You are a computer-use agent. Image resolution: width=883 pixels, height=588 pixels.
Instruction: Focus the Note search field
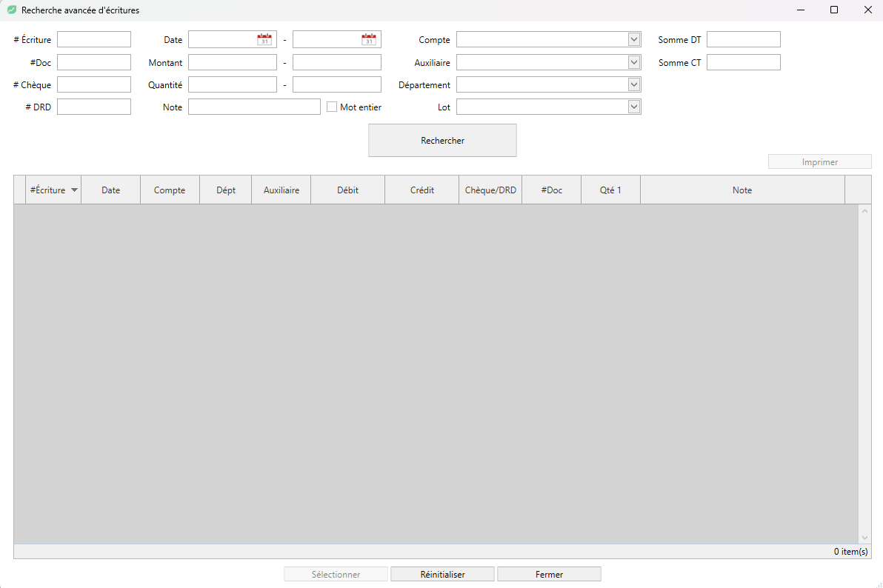(255, 107)
